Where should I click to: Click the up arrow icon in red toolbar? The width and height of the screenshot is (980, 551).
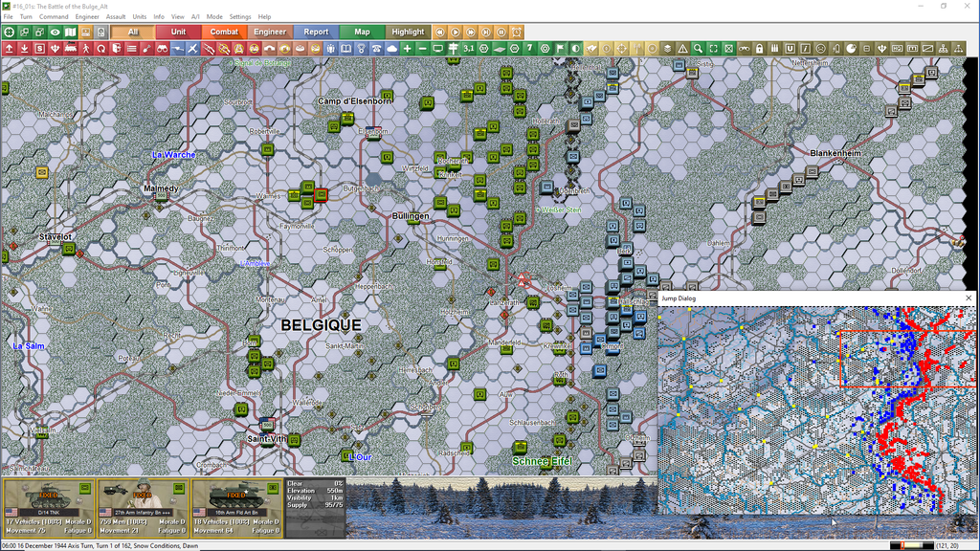(10, 48)
